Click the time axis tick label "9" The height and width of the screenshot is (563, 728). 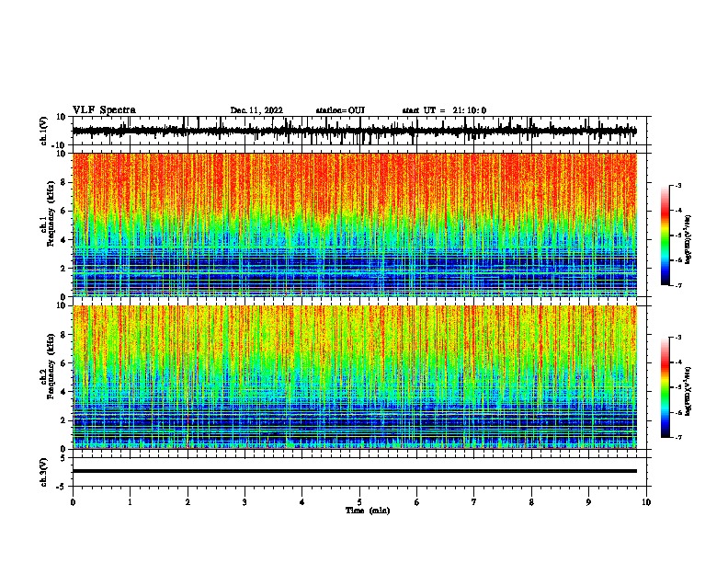click(588, 502)
